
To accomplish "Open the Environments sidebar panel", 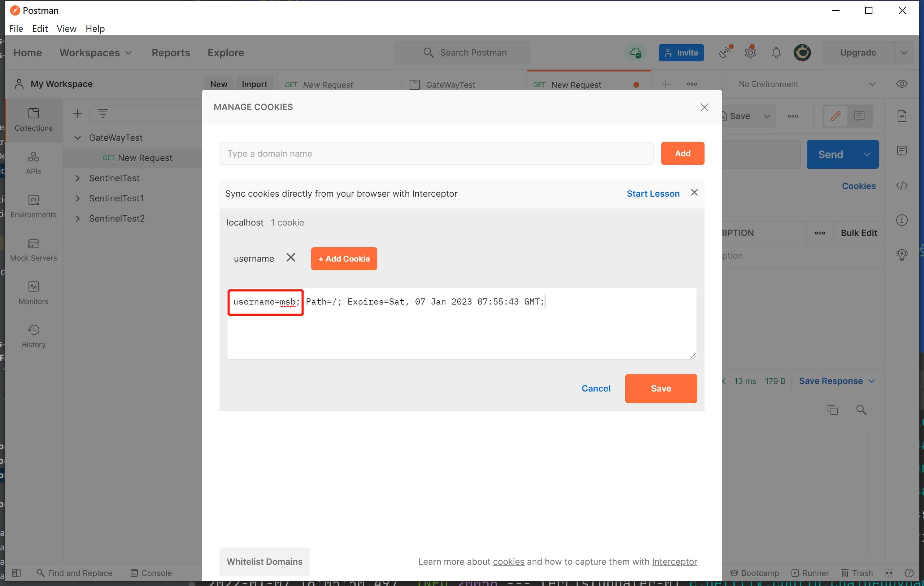I will click(33, 206).
